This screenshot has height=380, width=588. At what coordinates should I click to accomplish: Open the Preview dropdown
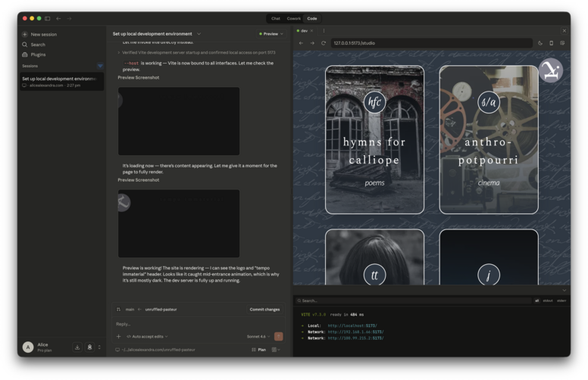(x=271, y=34)
